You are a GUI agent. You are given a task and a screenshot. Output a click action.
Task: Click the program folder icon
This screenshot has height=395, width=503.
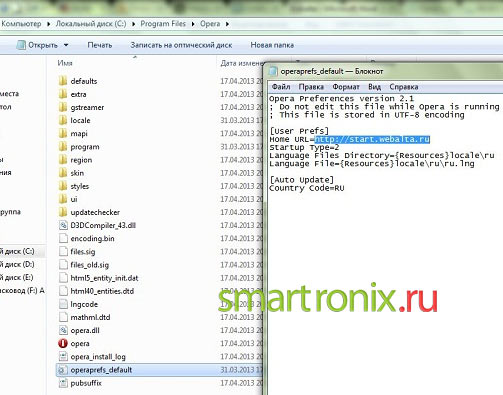click(x=63, y=147)
